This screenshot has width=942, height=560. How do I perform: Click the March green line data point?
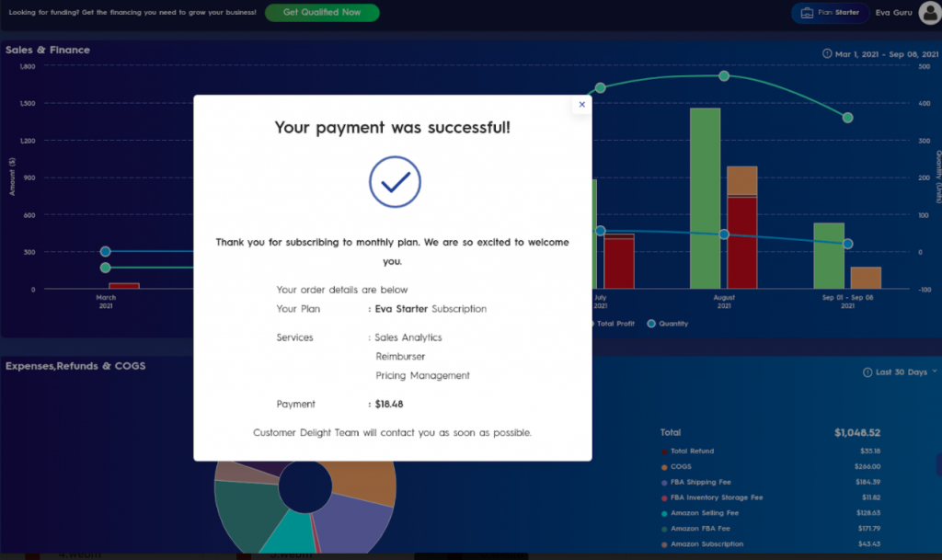coord(105,268)
